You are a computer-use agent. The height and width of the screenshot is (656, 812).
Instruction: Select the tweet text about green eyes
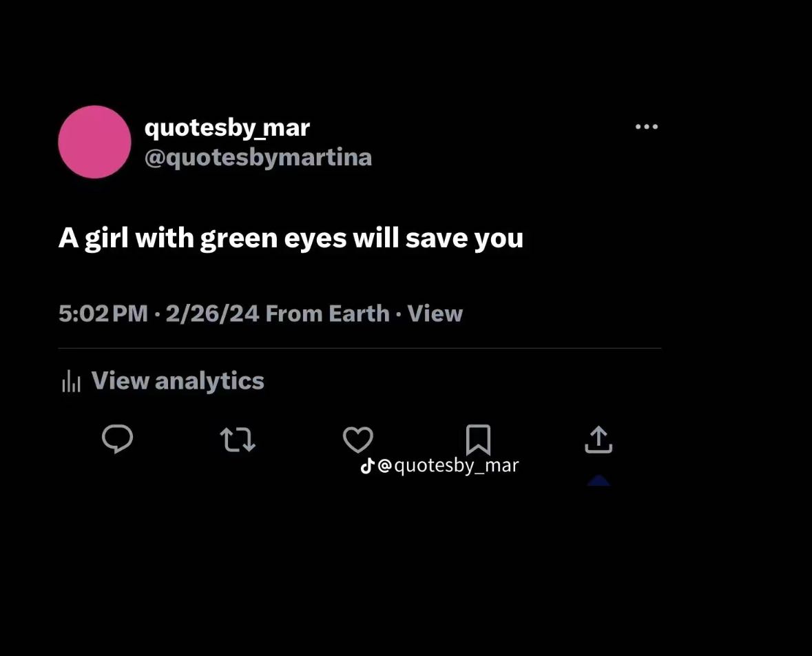coord(291,239)
